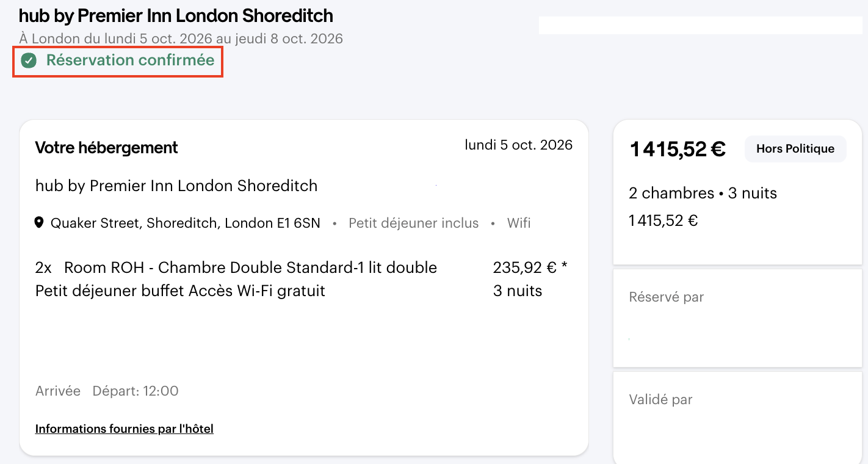
Task: Open 'Informations fournies par l'hôtel' link
Action: (x=125, y=429)
